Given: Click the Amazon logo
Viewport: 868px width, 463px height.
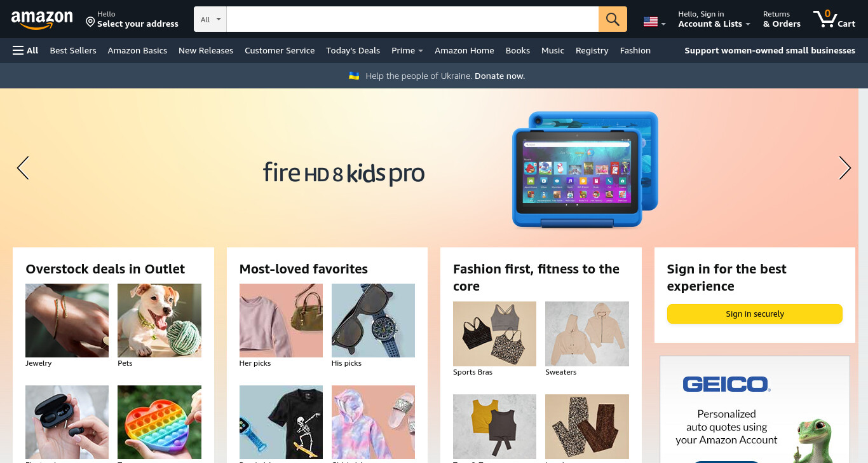Looking at the screenshot, I should (42, 20).
